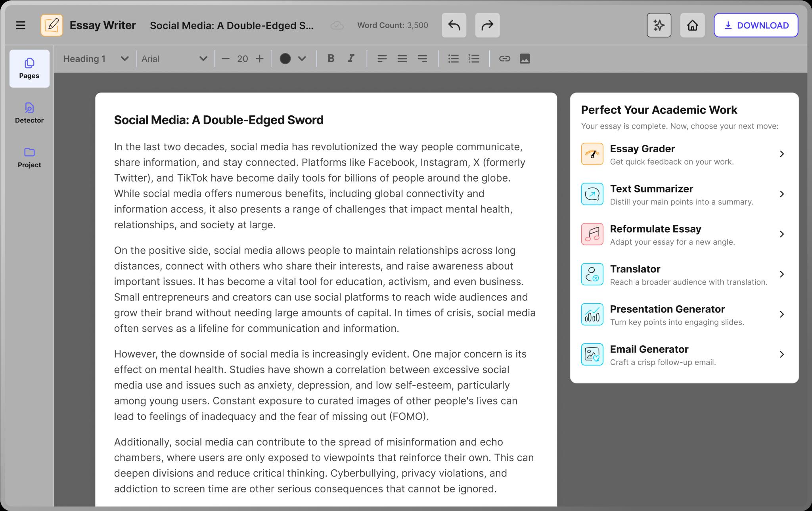
Task: Create a numbered list
Action: point(474,59)
